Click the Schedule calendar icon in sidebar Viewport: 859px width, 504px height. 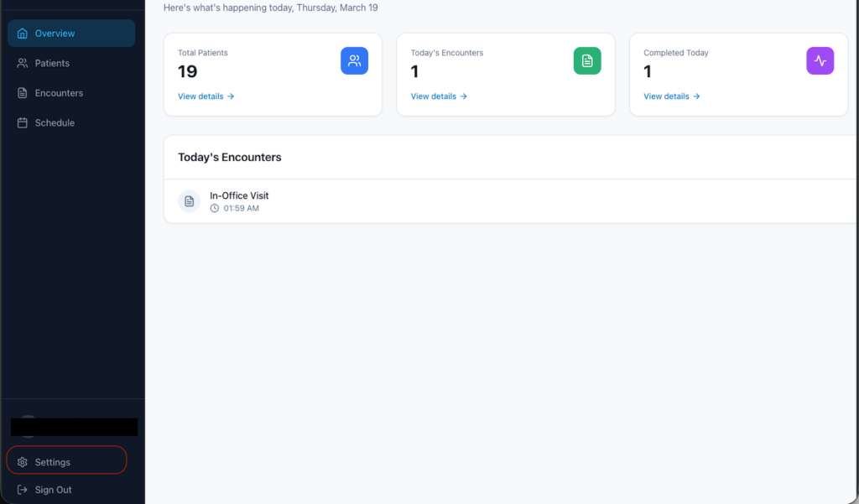click(23, 123)
